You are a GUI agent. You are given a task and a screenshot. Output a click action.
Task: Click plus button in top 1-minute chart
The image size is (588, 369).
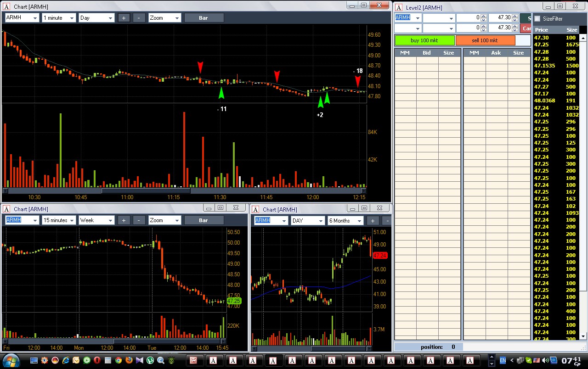(x=124, y=18)
